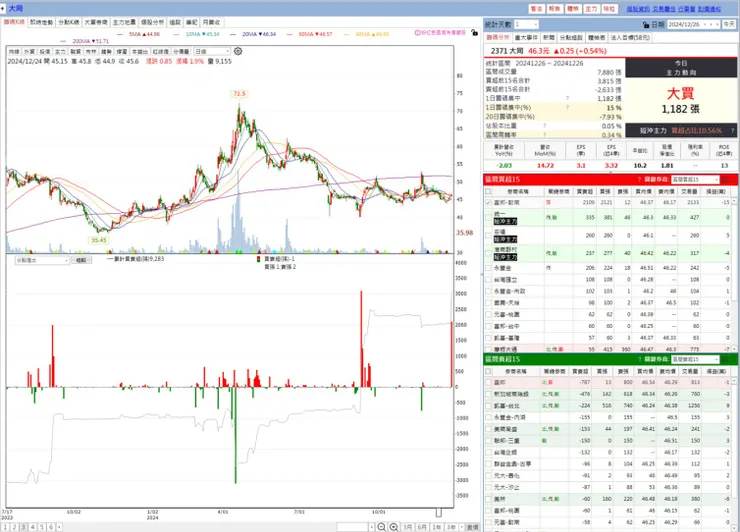Tick the checkbox for 台灣企銀 row
Viewport: 740px width, 532px height.
(x=488, y=452)
